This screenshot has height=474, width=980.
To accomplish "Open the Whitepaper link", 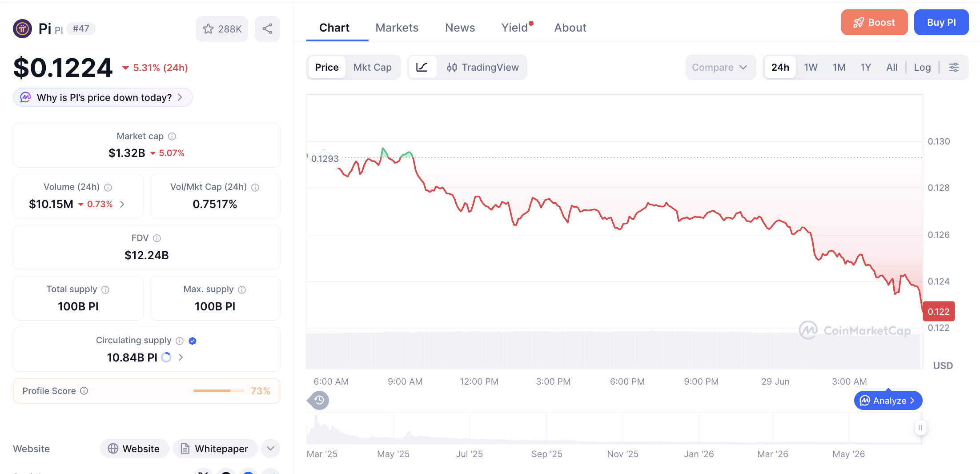I will click(x=215, y=449).
